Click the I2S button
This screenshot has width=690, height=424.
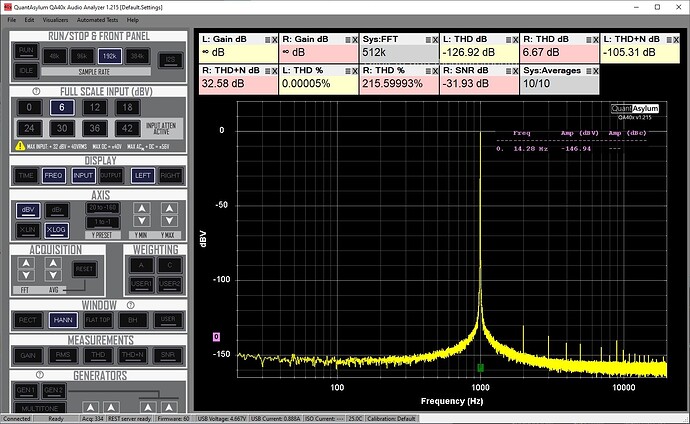[x=171, y=59]
